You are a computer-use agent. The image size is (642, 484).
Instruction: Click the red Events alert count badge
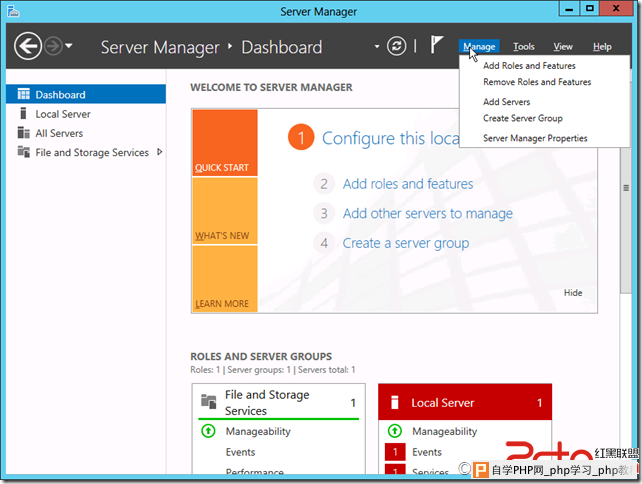pyautogui.click(x=395, y=452)
